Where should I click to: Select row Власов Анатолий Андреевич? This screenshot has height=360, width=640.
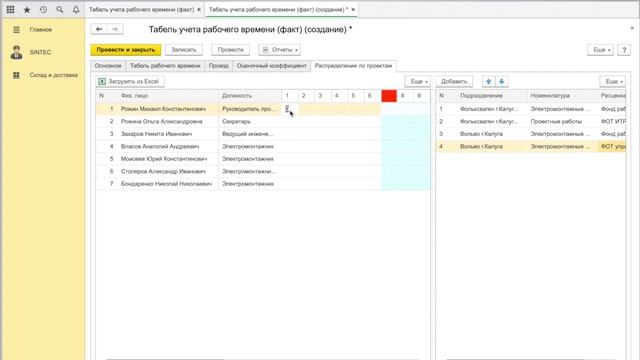pyautogui.click(x=263, y=147)
